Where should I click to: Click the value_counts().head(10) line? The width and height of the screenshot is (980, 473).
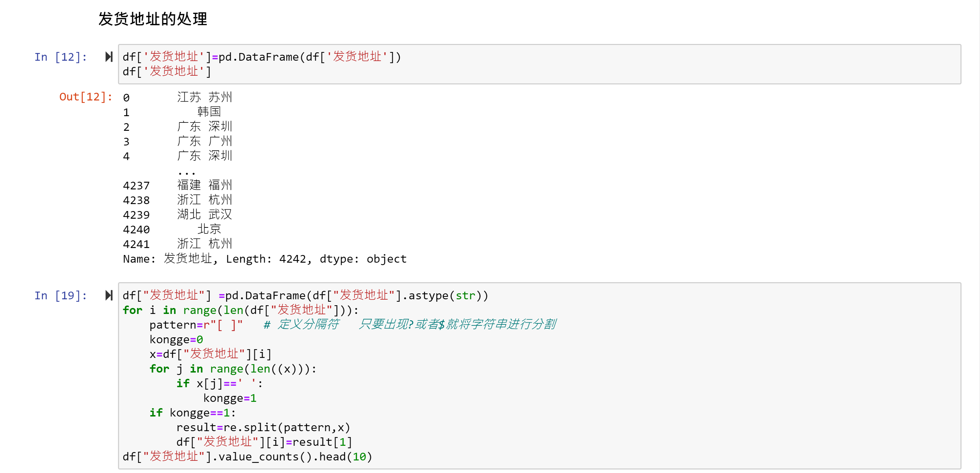point(247,457)
